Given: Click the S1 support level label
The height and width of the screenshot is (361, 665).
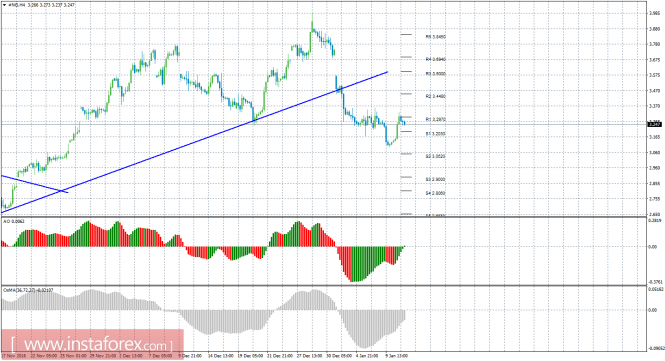Looking at the screenshot, I should click(x=436, y=134).
